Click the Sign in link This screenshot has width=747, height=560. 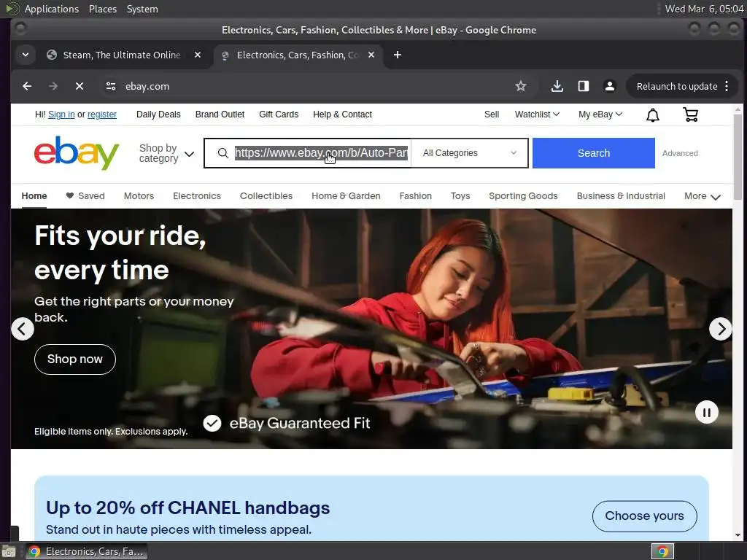61,114
